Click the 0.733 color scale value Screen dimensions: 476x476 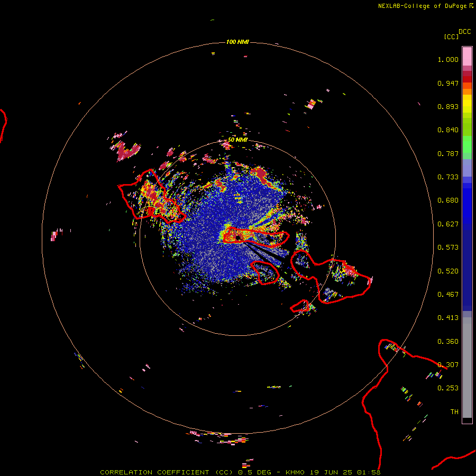click(448, 177)
